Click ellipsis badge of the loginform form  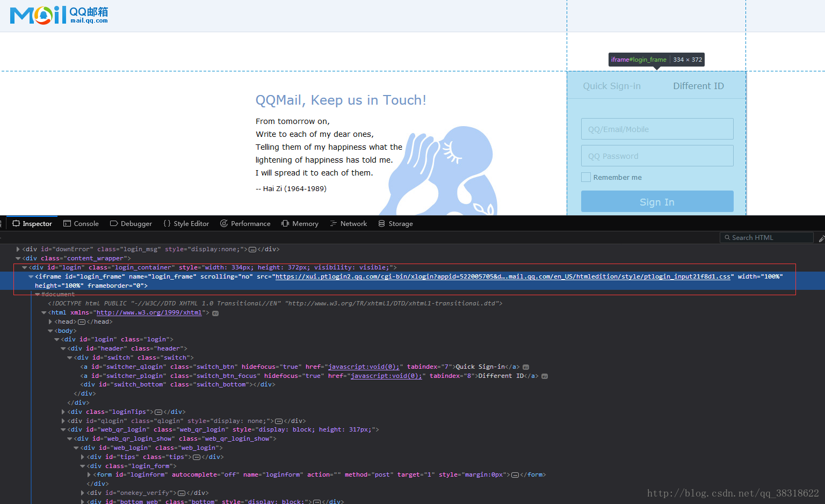515,475
